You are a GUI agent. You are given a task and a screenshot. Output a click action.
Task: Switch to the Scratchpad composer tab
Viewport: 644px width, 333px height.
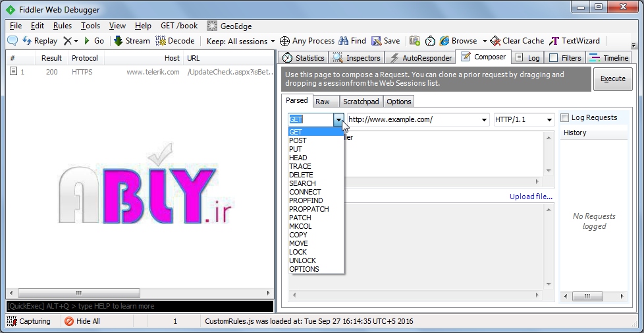[x=361, y=102]
